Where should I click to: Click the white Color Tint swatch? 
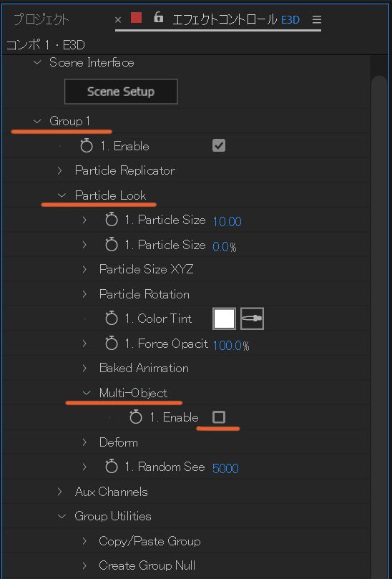click(x=224, y=318)
